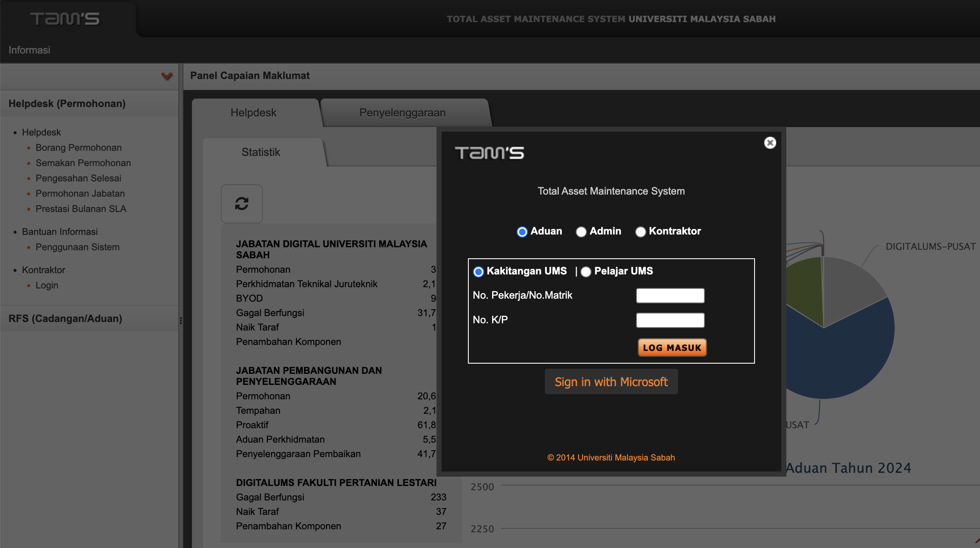980x548 pixels.
Task: Open the Statistik sub-tab
Action: pyautogui.click(x=261, y=152)
